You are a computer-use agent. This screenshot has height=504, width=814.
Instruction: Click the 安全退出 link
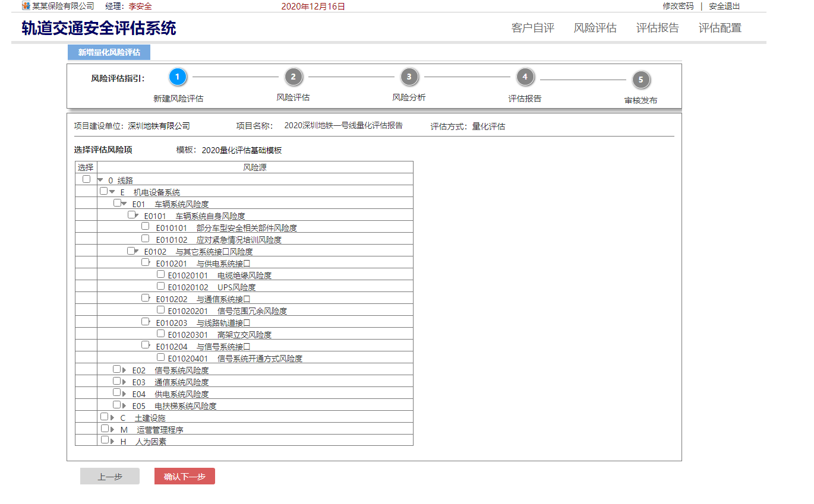click(724, 6)
